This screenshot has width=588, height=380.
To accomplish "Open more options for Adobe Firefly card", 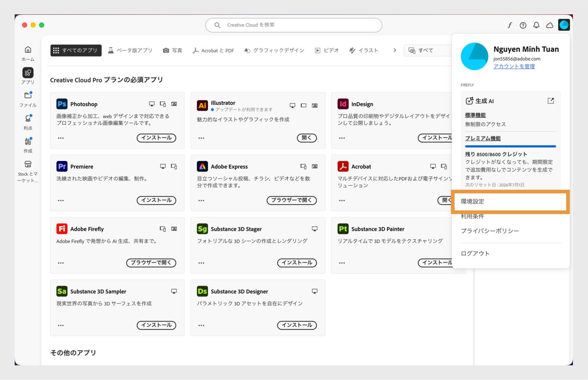I will tap(61, 263).
